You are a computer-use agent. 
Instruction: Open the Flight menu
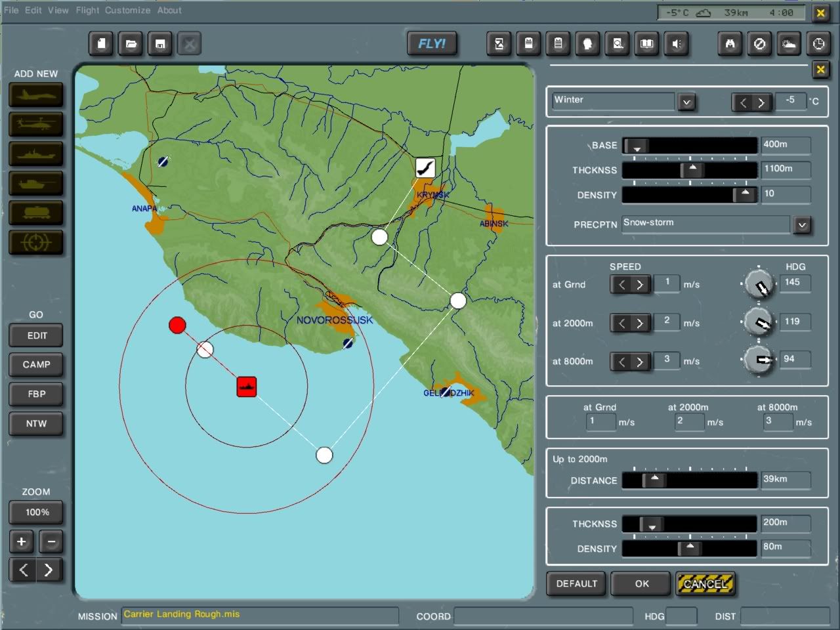(x=87, y=10)
